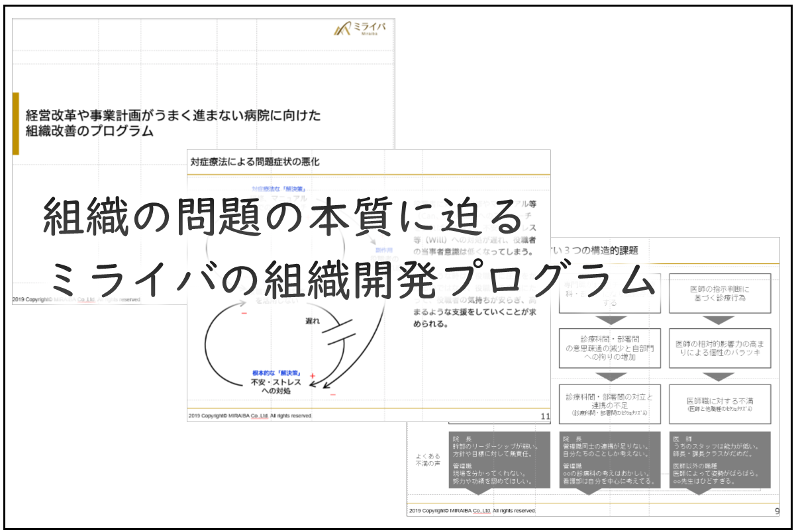Click the Miraiba logo on the first slide
This screenshot has width=796, height=532.
pyautogui.click(x=359, y=29)
